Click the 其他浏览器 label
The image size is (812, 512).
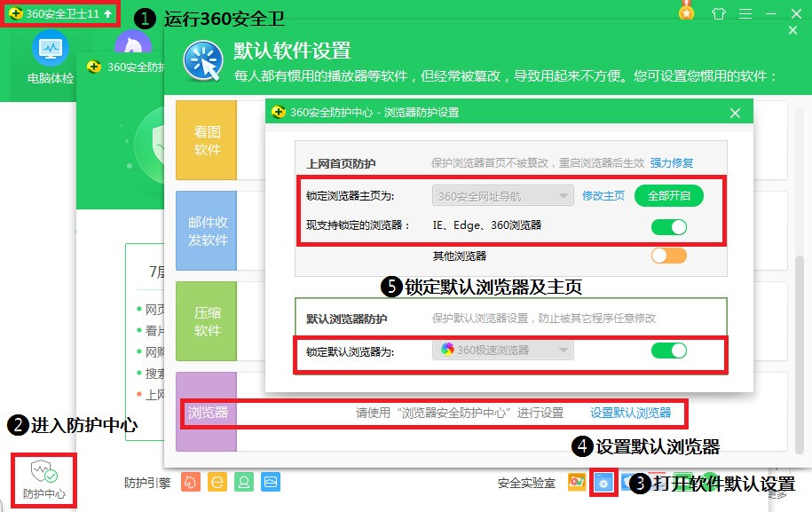coord(460,256)
